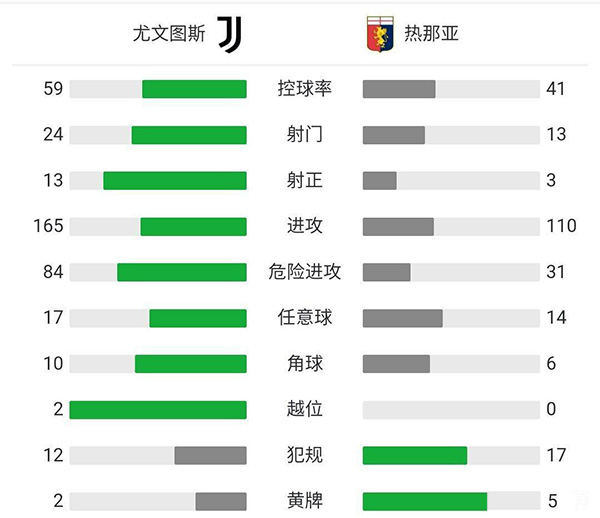Image resolution: width=600 pixels, height=518 pixels.
Task: Click Genoa gray 进攻 bar
Action: point(398,226)
